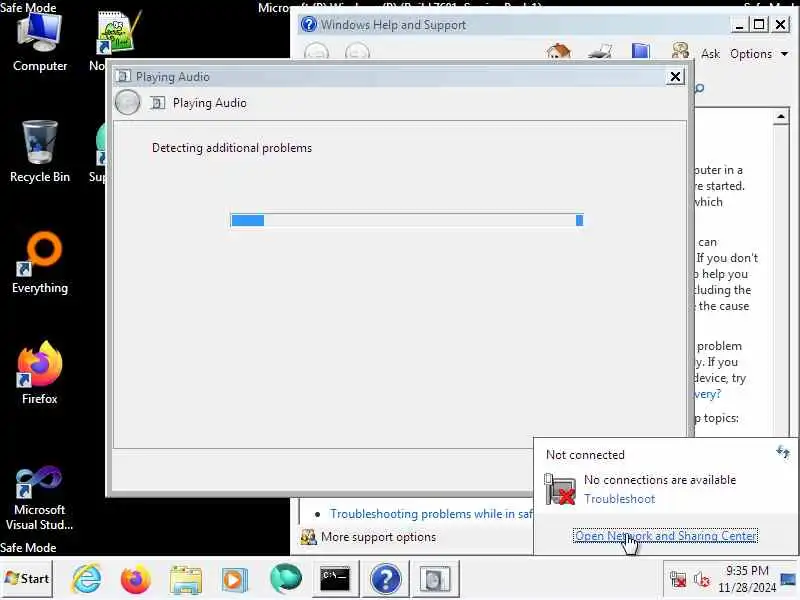This screenshot has height=600, width=800.
Task: Open the Recycle Bin desktop icon
Action: [40, 152]
